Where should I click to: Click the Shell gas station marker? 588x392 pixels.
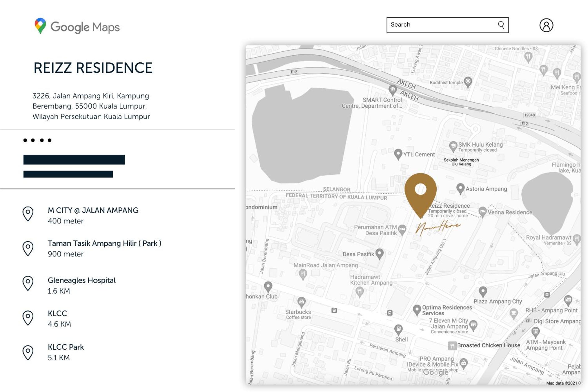coord(398,330)
